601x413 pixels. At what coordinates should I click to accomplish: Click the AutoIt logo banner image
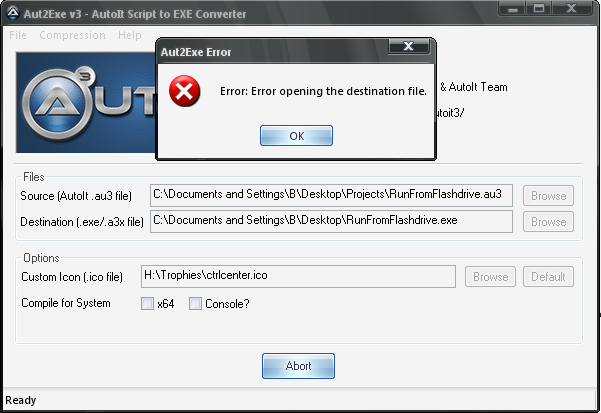click(x=86, y=103)
